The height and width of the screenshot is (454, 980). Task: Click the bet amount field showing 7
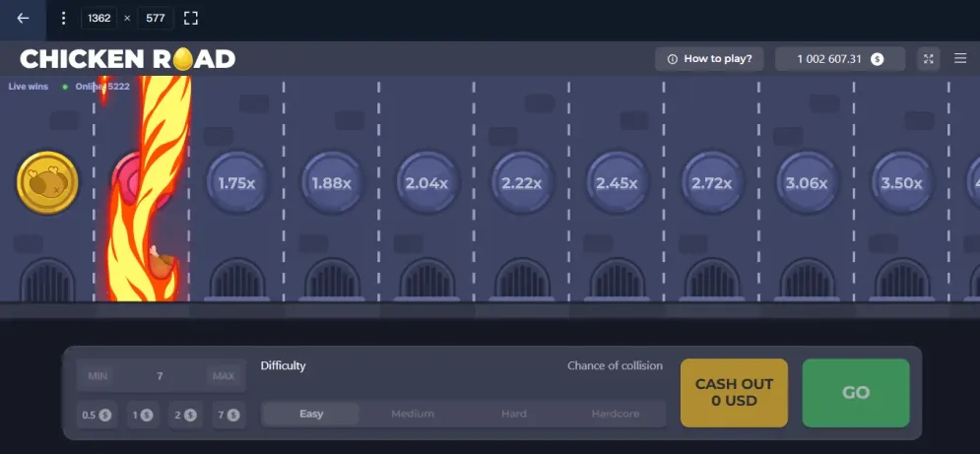click(x=160, y=376)
